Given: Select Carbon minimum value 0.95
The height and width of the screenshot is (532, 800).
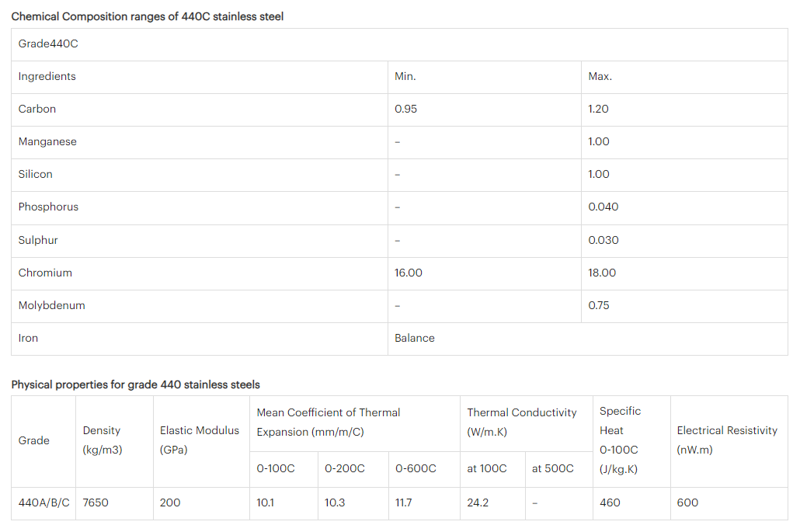Looking at the screenshot, I should 405,110.
